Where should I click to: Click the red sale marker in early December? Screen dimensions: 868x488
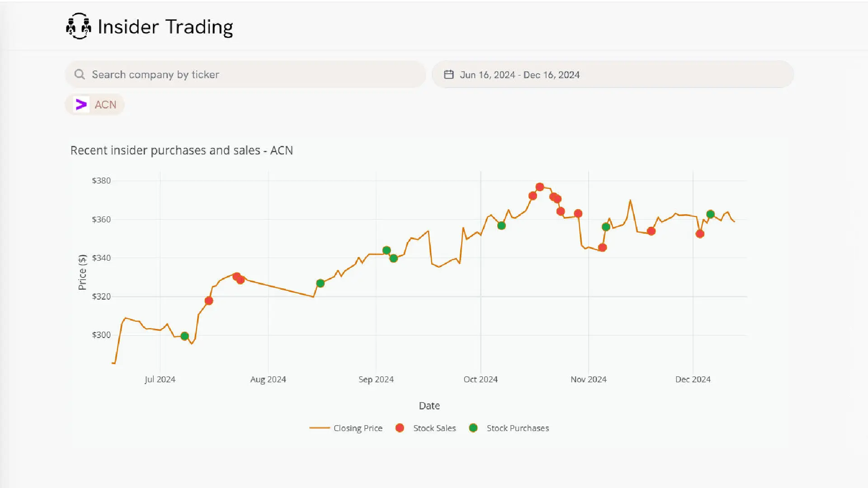(x=700, y=234)
